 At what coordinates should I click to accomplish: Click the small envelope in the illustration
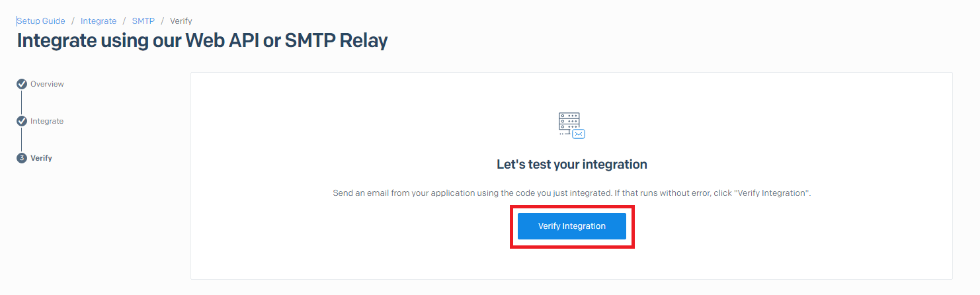(579, 134)
